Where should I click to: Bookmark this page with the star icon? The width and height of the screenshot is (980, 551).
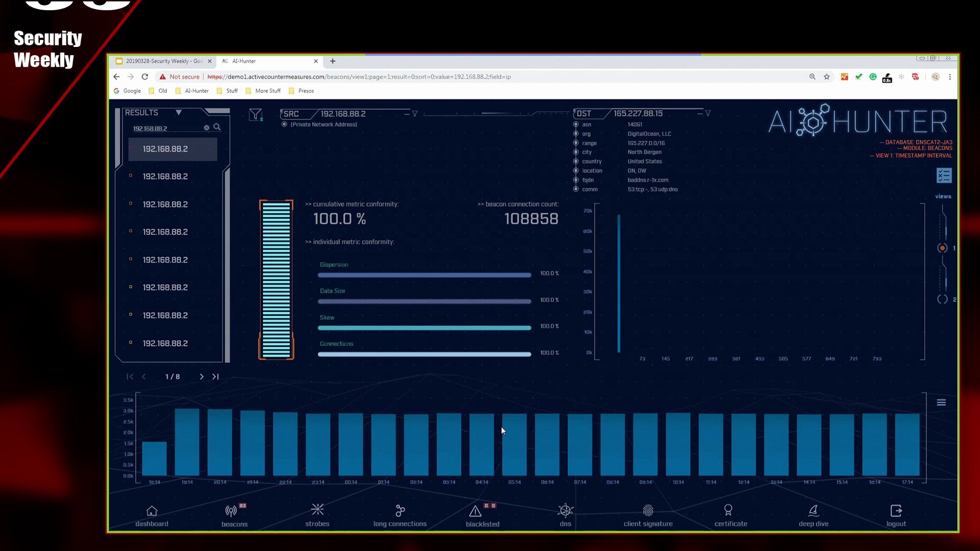[827, 77]
